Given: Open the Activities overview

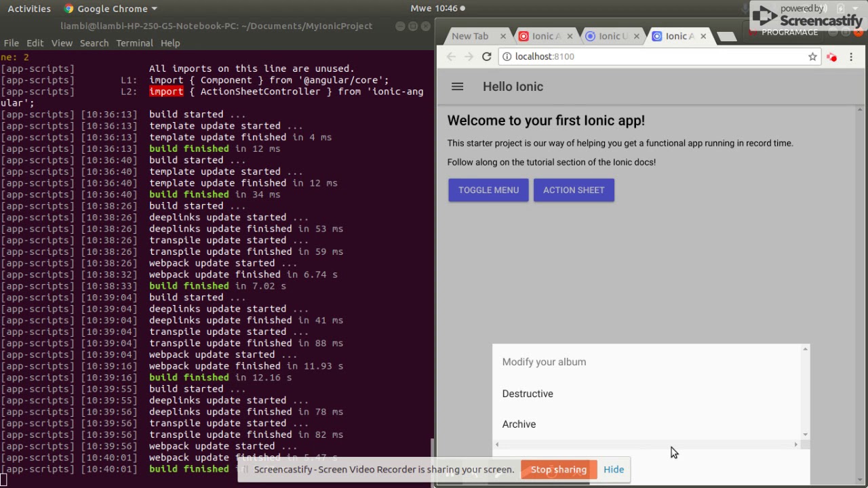Looking at the screenshot, I should click(x=29, y=8).
